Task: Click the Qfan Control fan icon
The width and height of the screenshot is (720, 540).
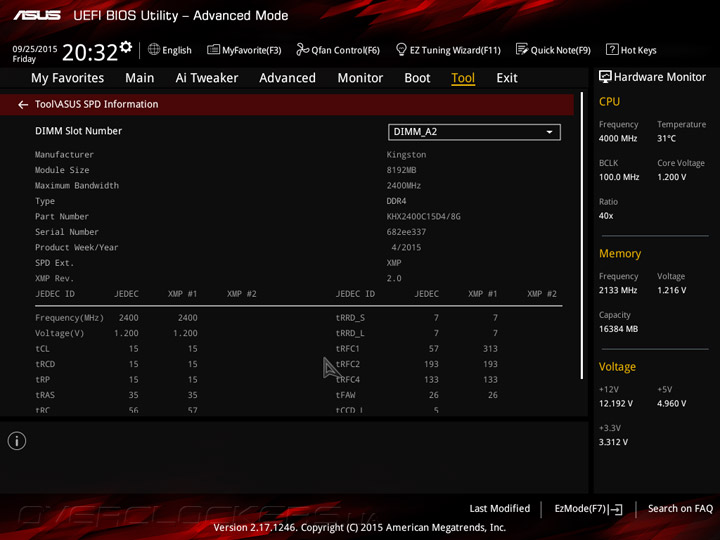Action: (302, 49)
